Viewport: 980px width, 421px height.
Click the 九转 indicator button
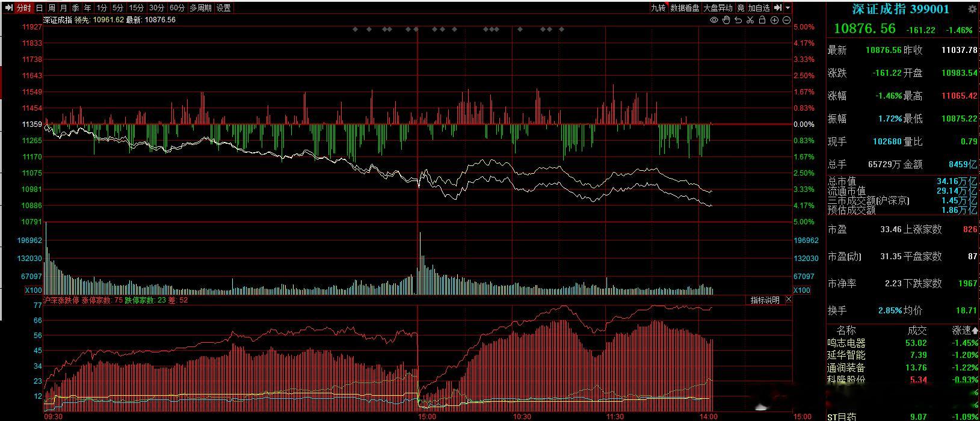(658, 8)
